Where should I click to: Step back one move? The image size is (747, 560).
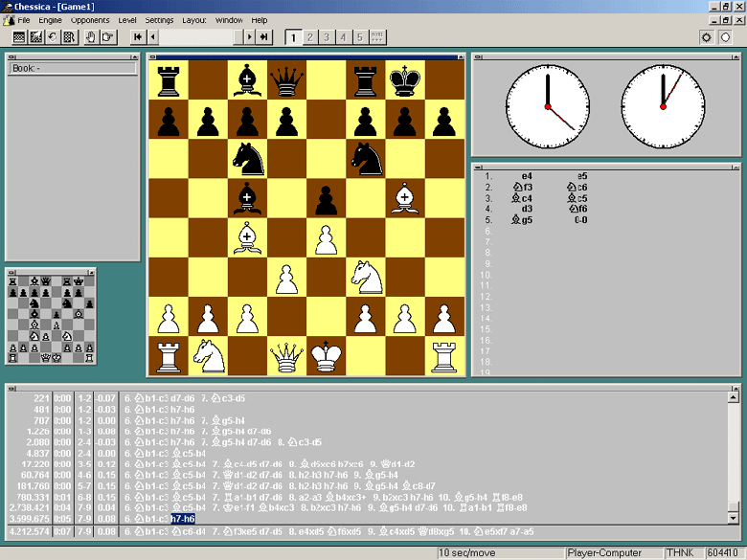click(x=153, y=37)
